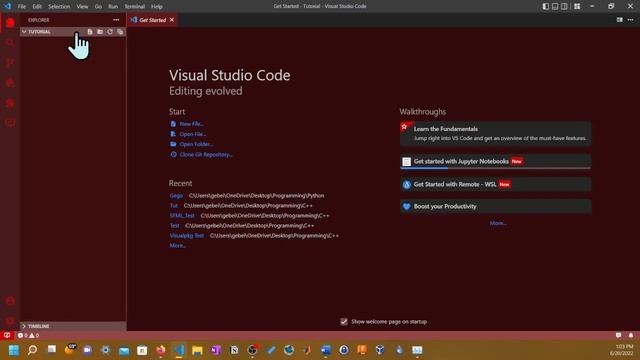Split the editor to the right
Image resolution: width=640 pixels, height=360 pixels.
pyautogui.click(x=620, y=20)
